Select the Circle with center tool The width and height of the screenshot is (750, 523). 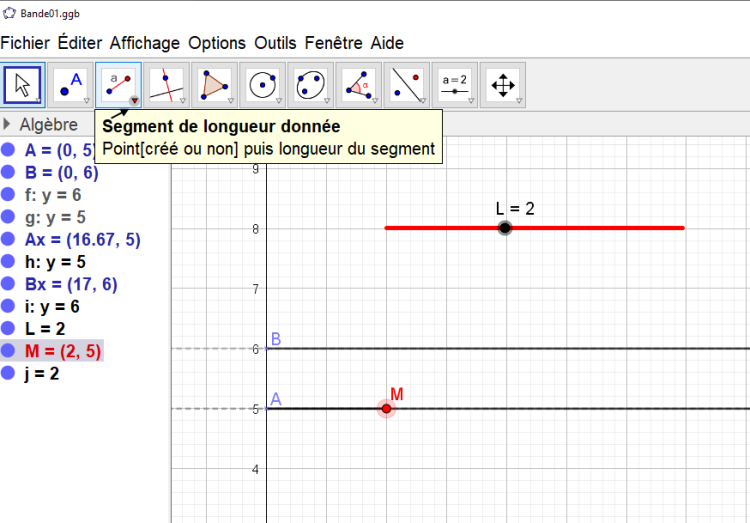pyautogui.click(x=262, y=85)
